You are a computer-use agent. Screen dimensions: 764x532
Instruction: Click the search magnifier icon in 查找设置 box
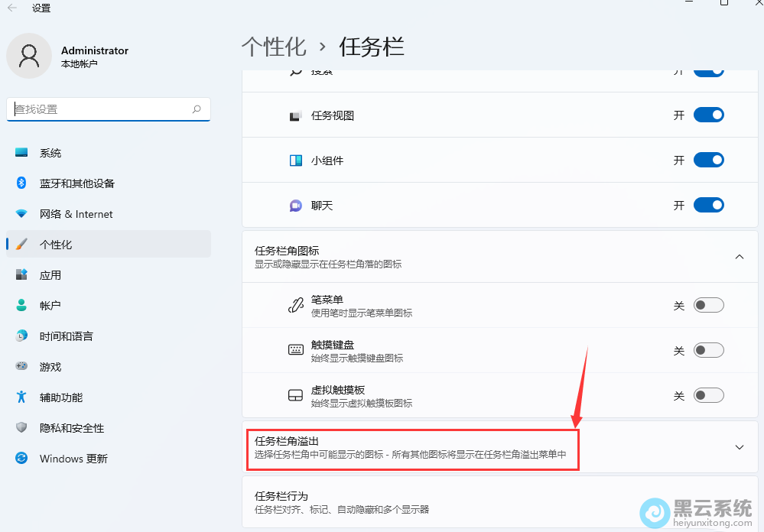tap(197, 109)
